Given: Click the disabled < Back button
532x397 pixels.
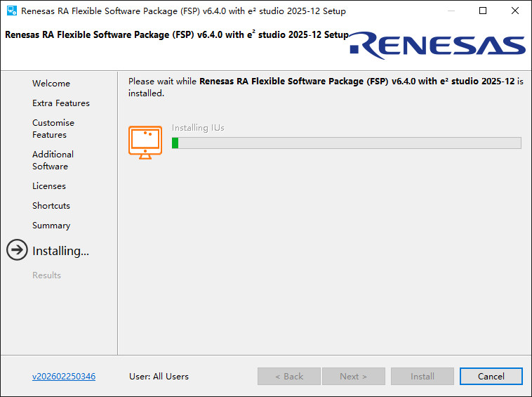Looking at the screenshot, I should coord(289,377).
